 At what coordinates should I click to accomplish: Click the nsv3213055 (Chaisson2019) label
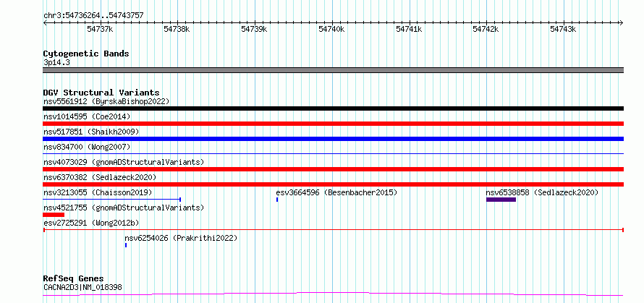click(x=98, y=192)
